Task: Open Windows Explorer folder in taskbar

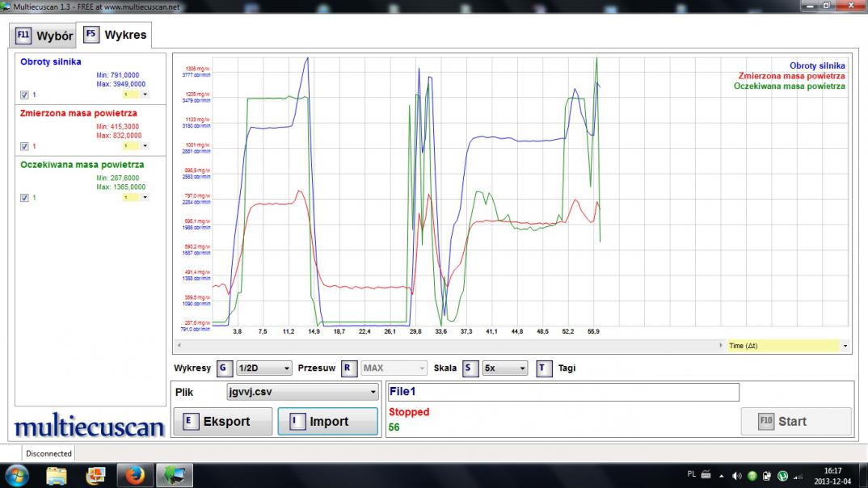Action: (57, 475)
